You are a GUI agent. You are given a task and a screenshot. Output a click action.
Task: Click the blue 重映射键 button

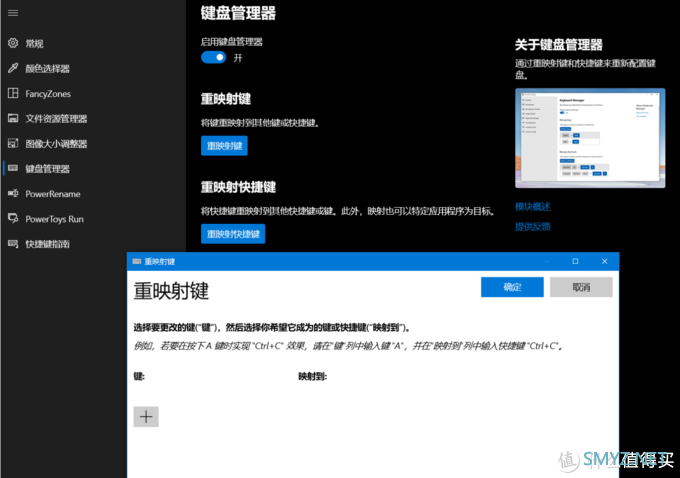(x=224, y=146)
